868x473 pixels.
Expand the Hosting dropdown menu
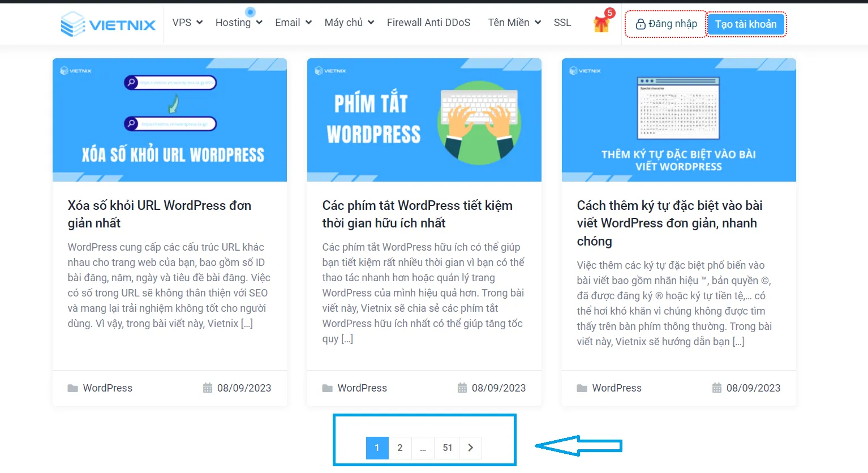pos(239,23)
